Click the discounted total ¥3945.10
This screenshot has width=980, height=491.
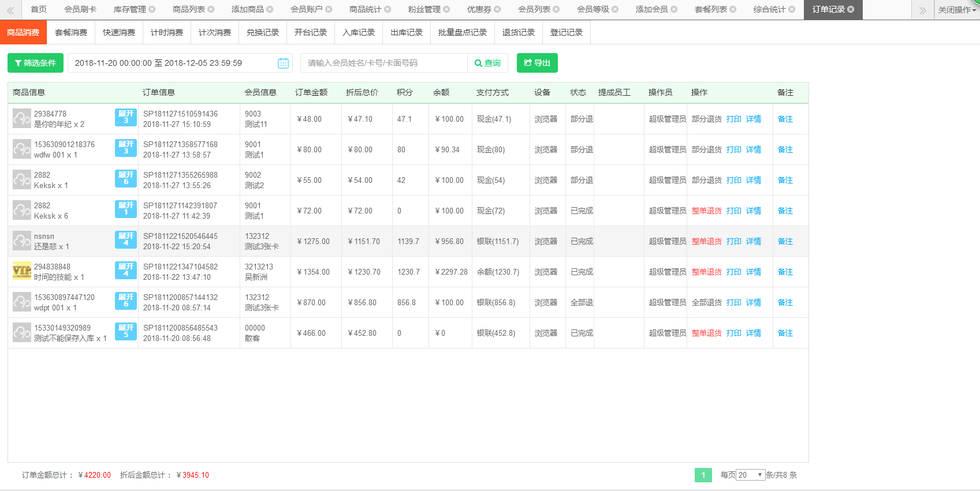(193, 475)
